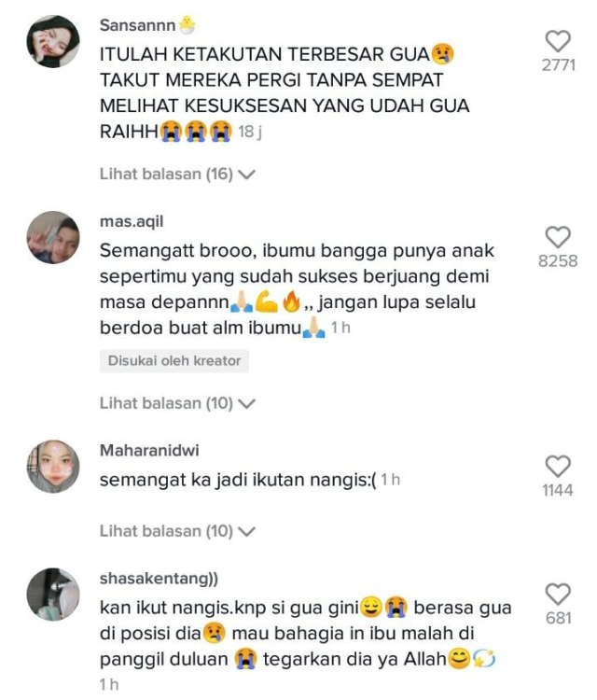Image resolution: width=597 pixels, height=700 pixels.
Task: Open the Sansannn username link
Action: (x=137, y=25)
